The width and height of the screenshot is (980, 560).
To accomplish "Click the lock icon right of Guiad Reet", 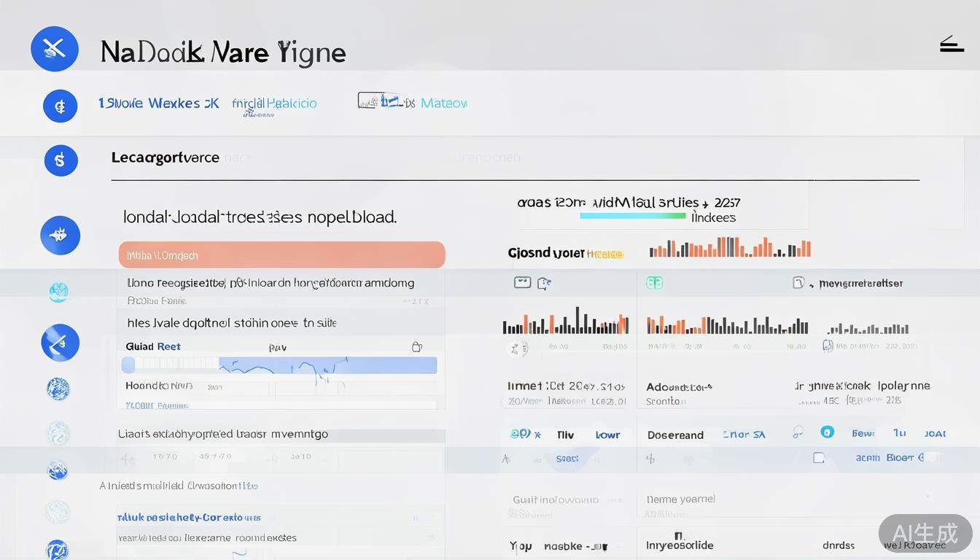I will [417, 347].
